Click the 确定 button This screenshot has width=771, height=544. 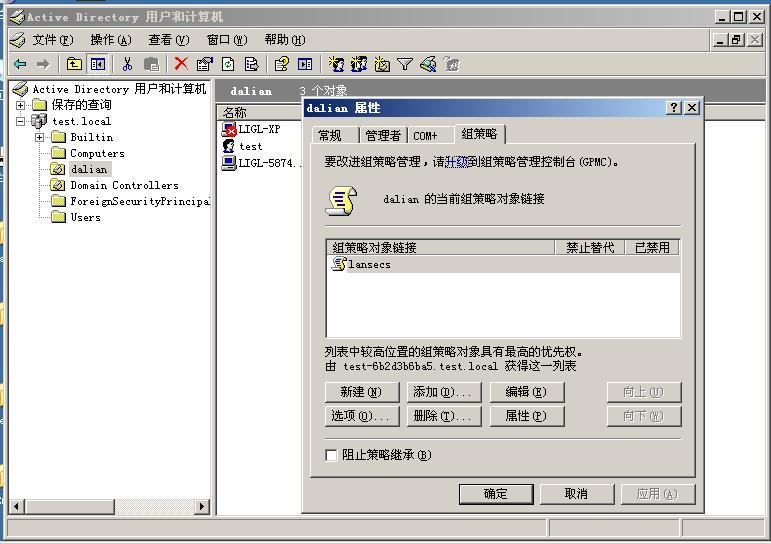496,494
